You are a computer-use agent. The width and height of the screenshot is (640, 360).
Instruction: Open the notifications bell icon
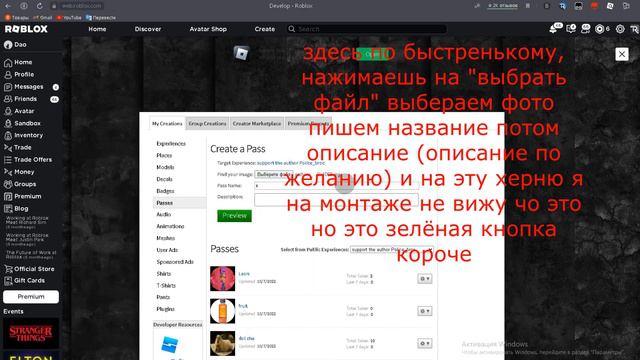point(553,29)
